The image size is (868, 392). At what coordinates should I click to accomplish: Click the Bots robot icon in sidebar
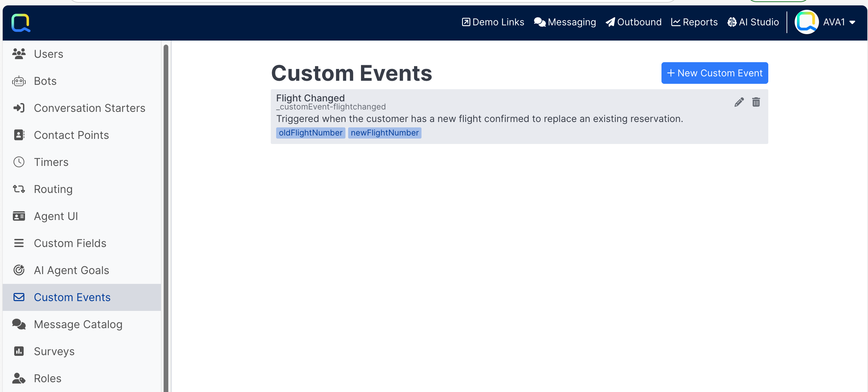pos(19,81)
